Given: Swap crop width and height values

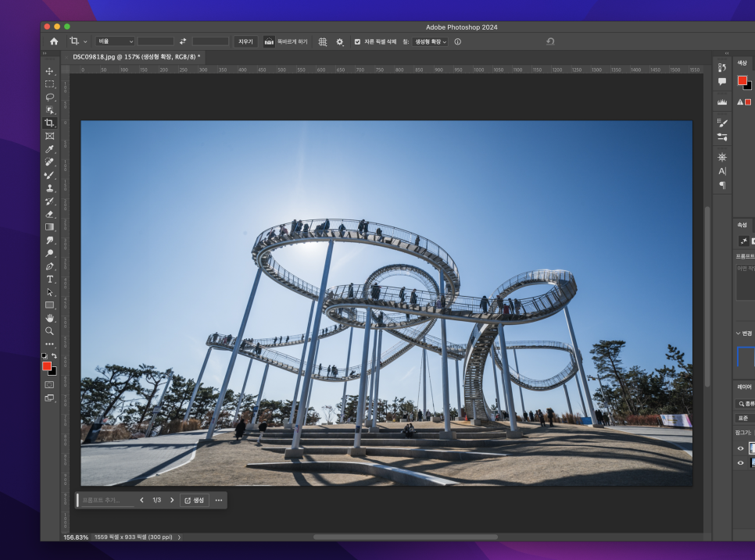Looking at the screenshot, I should (x=183, y=41).
